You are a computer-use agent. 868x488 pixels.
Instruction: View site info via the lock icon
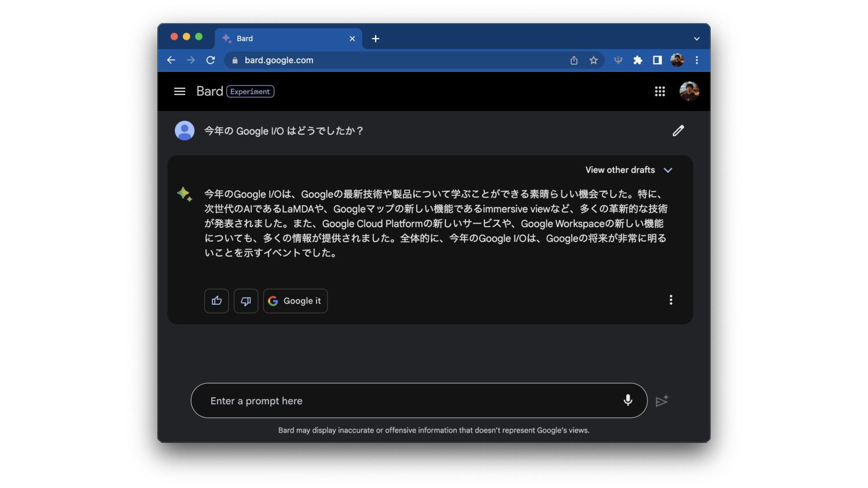tap(234, 60)
